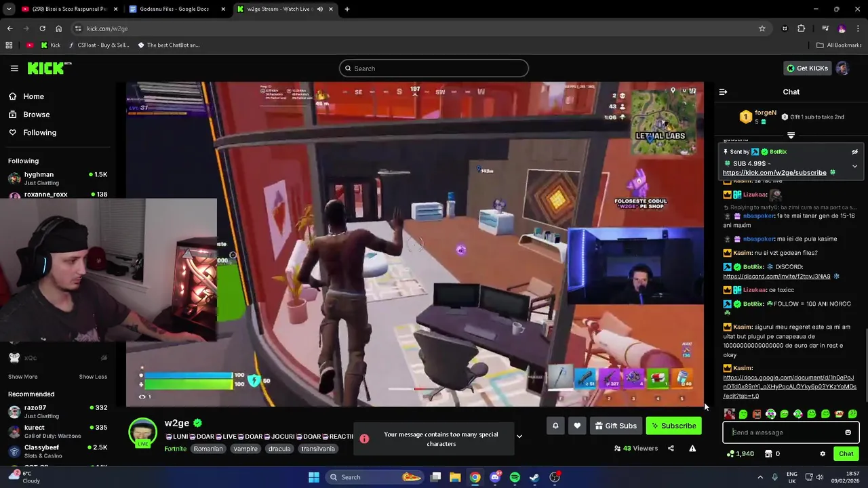Open File Explorer from taskbar
The image size is (868, 488).
(455, 477)
